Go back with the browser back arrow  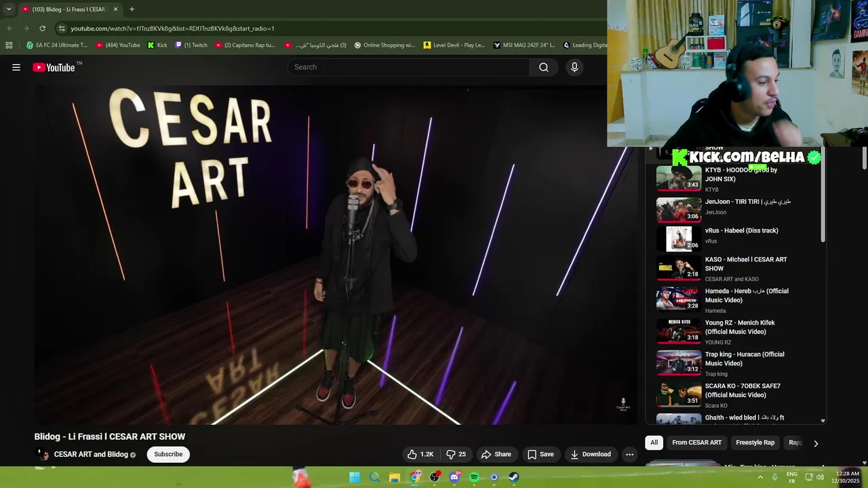[9, 28]
